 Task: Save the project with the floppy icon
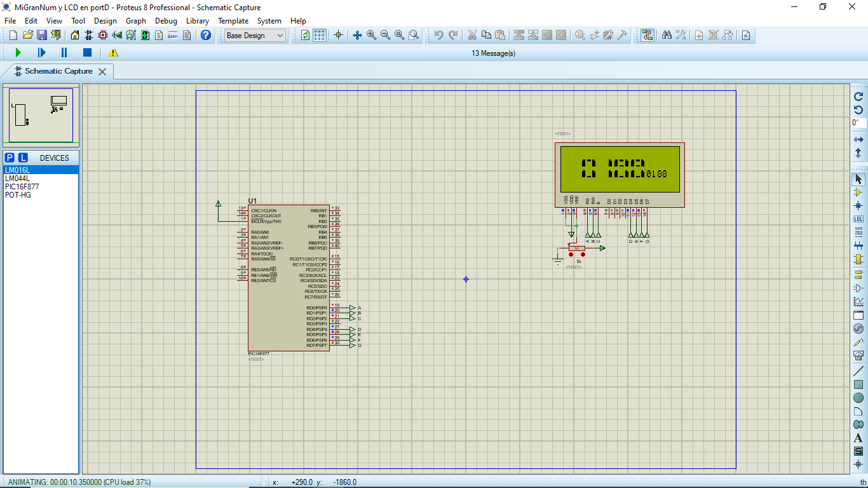[x=41, y=36]
